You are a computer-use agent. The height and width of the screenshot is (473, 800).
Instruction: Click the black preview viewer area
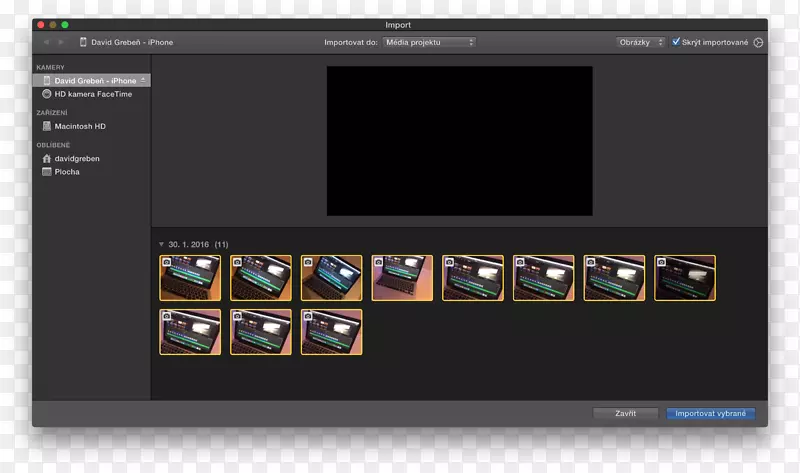(460, 141)
